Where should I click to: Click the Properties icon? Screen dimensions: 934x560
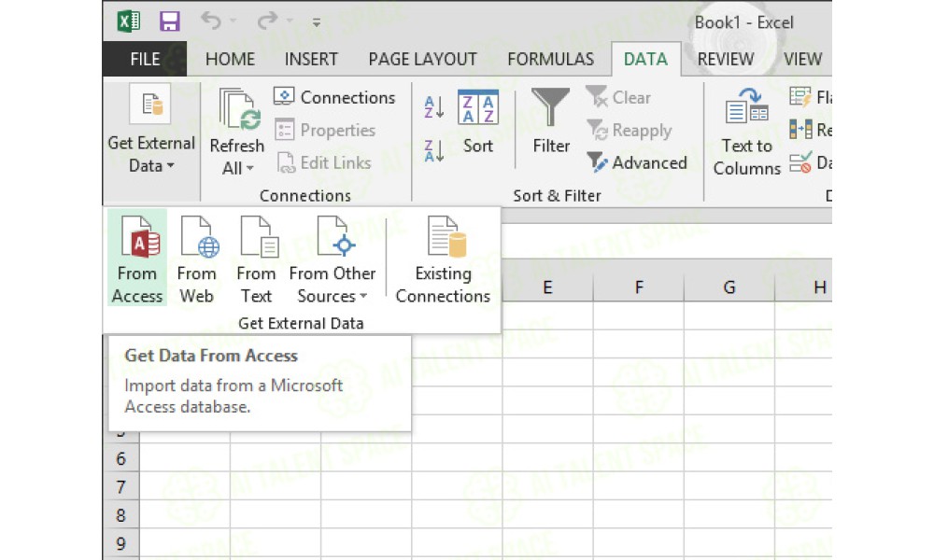285,130
